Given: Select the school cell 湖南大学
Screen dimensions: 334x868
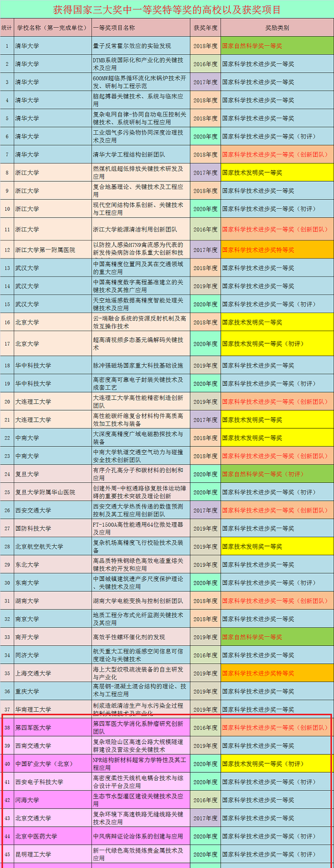Looking at the screenshot, I should click(52, 601).
